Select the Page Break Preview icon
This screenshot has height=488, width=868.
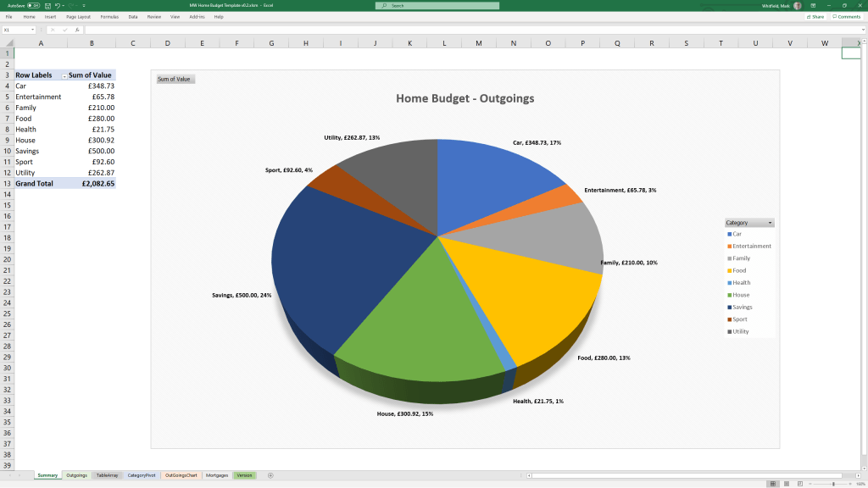[800, 483]
